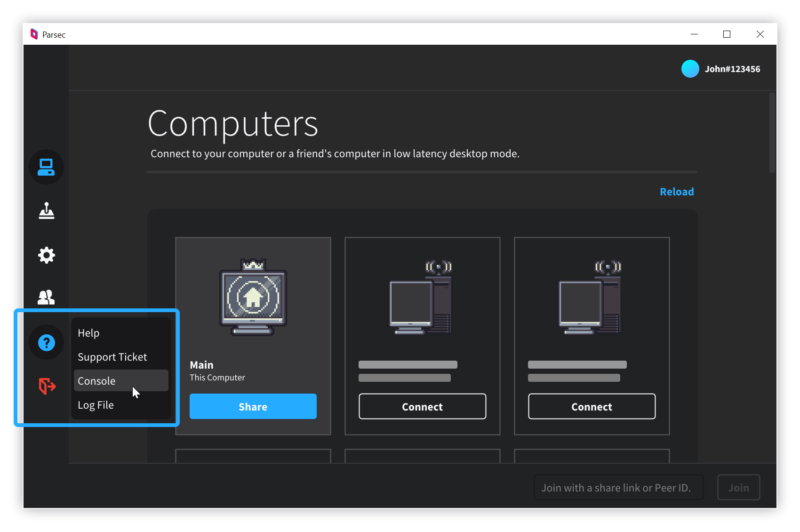Click the 'This Computer' label
This screenshot has width=800, height=532.
click(217, 378)
